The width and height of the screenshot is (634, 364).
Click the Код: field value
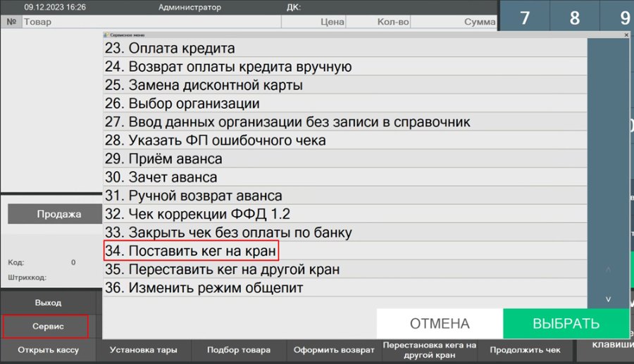tap(73, 262)
